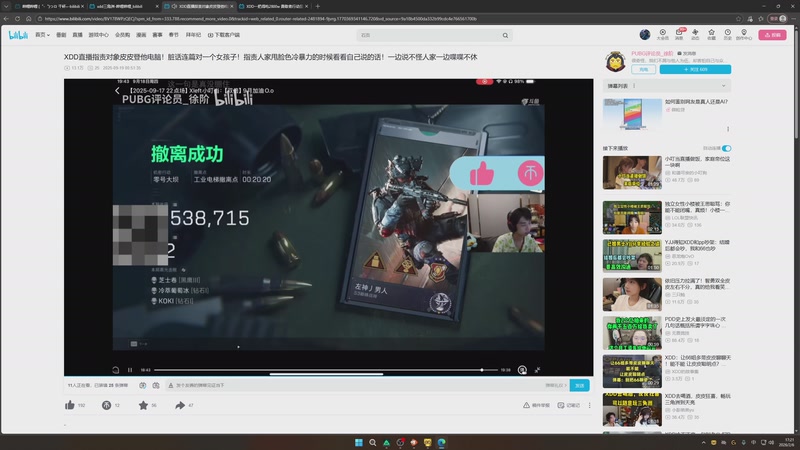Viewport: 800px width, 450px height.
Task: Open 游戏中心 navigation item
Action: pyautogui.click(x=98, y=35)
